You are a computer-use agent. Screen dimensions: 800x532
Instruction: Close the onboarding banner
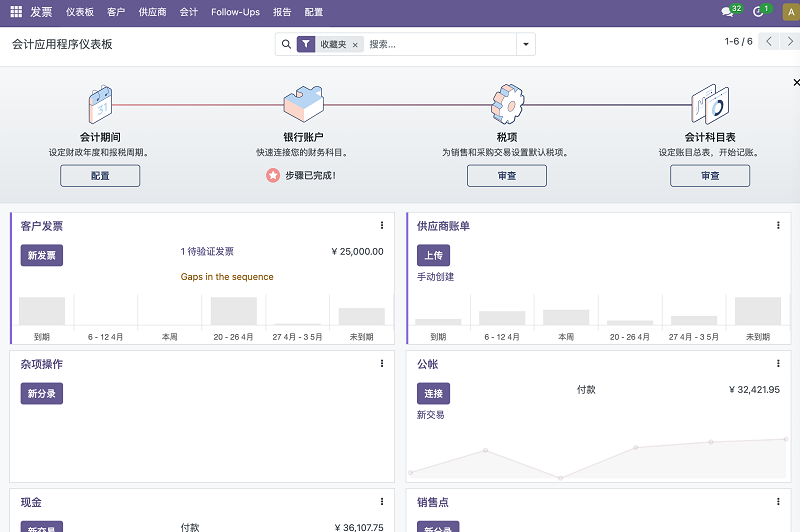coord(796,82)
